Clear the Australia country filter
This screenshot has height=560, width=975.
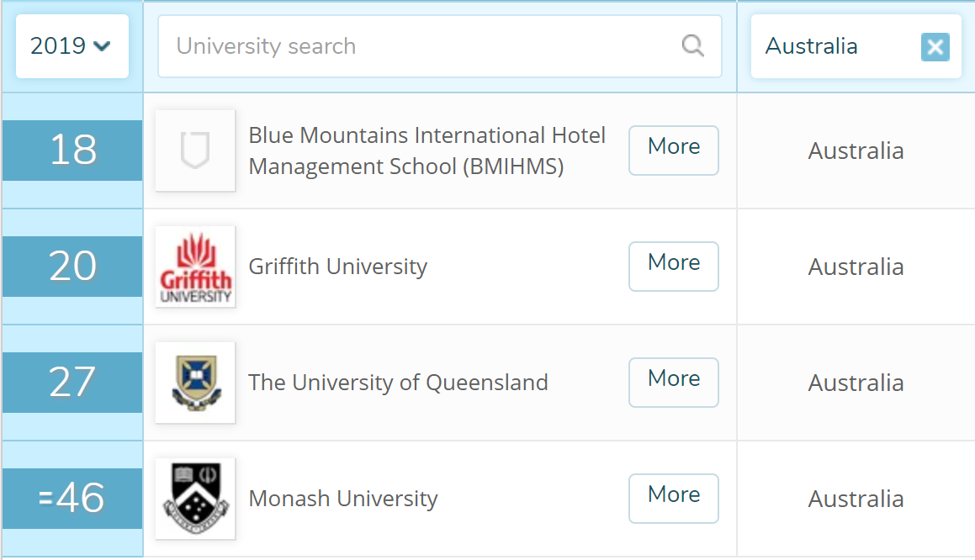tap(935, 47)
